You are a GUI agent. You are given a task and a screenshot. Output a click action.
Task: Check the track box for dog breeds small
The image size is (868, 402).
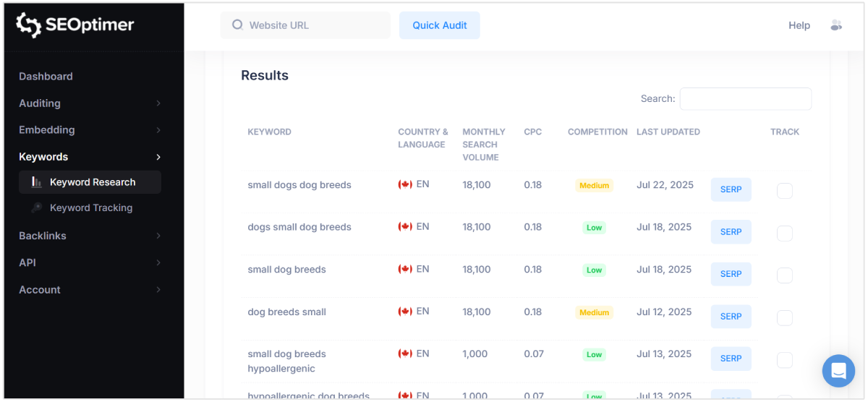pos(784,318)
